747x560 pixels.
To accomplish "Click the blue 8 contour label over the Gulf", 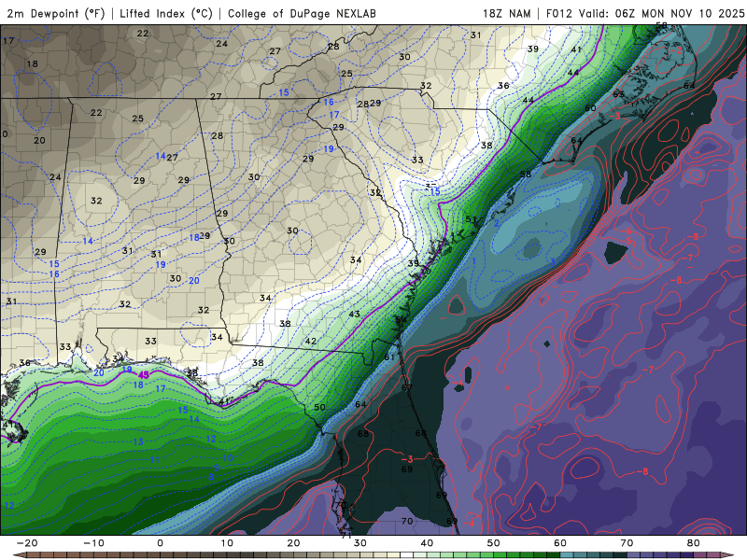I will [211, 477].
